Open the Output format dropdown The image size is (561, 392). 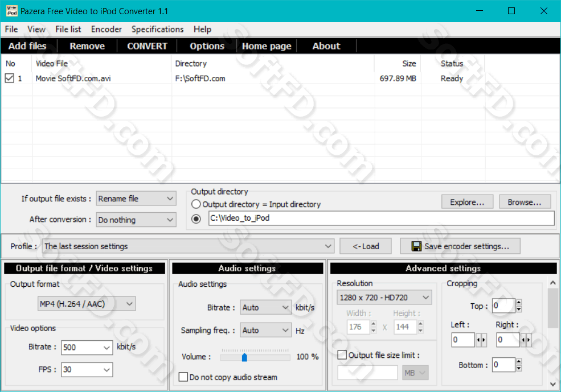[87, 304]
